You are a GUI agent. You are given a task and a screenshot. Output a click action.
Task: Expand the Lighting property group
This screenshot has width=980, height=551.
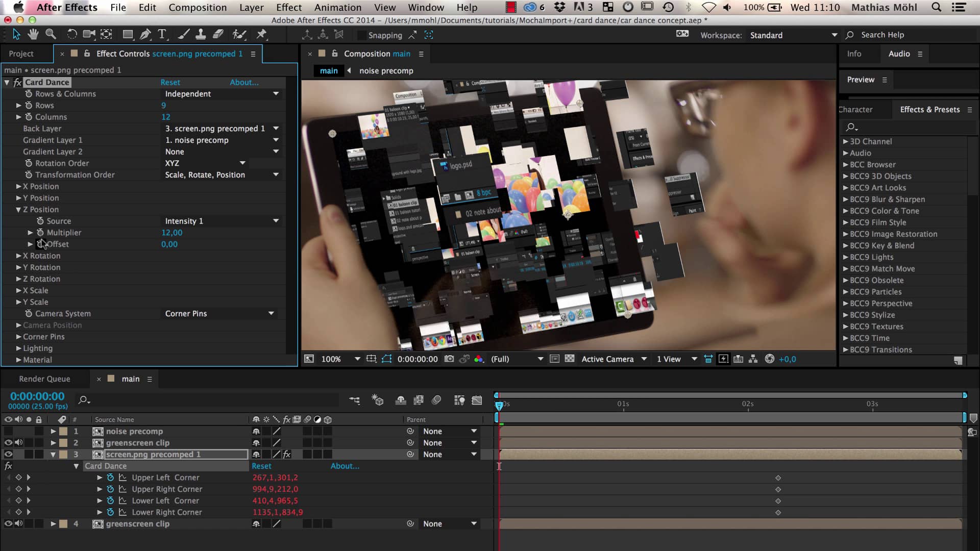(x=18, y=348)
